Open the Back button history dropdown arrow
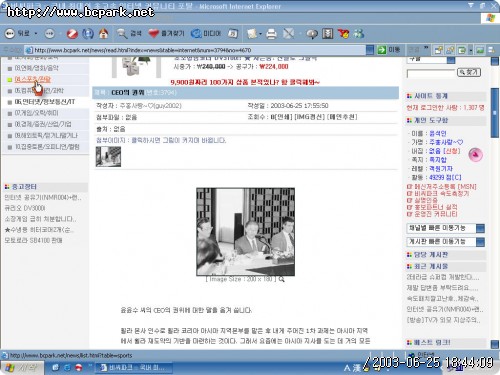The height and width of the screenshot is (375, 500). [x=36, y=33]
